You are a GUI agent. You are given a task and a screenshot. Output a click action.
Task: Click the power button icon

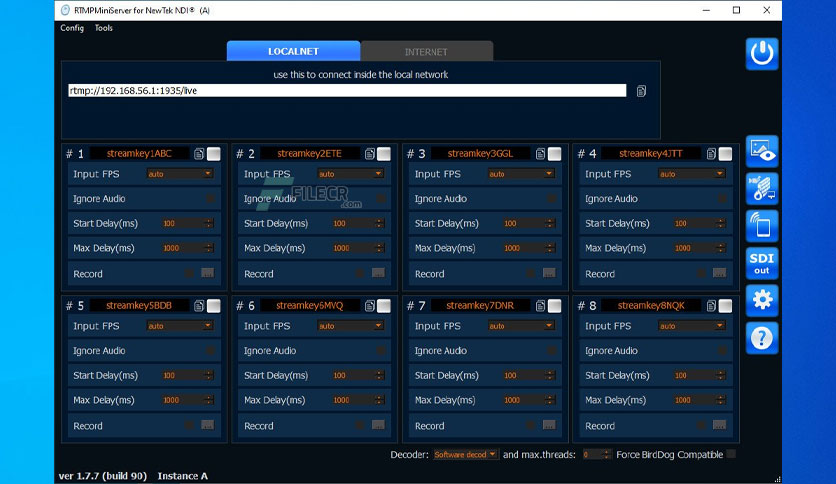pos(762,53)
